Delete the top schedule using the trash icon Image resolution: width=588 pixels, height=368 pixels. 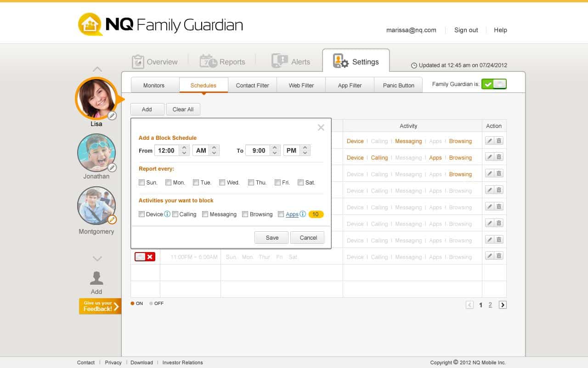(499, 141)
